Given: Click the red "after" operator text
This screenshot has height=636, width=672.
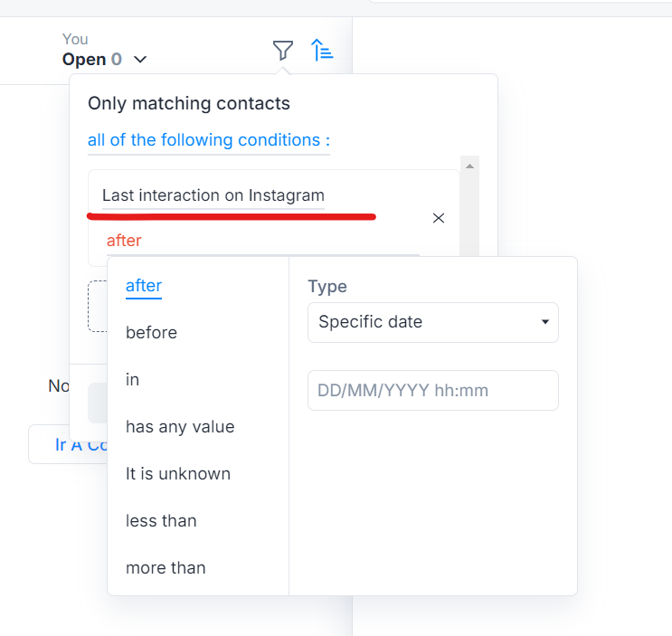Looking at the screenshot, I should coord(124,241).
